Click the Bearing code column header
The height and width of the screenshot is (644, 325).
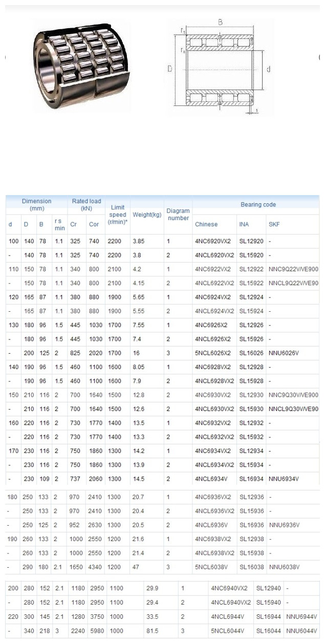(x=258, y=205)
